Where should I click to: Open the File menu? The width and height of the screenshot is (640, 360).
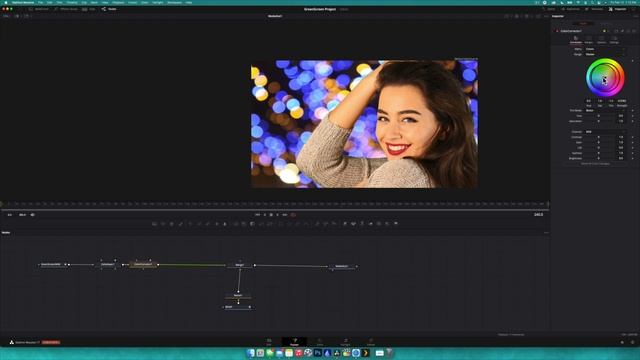tap(40, 2)
